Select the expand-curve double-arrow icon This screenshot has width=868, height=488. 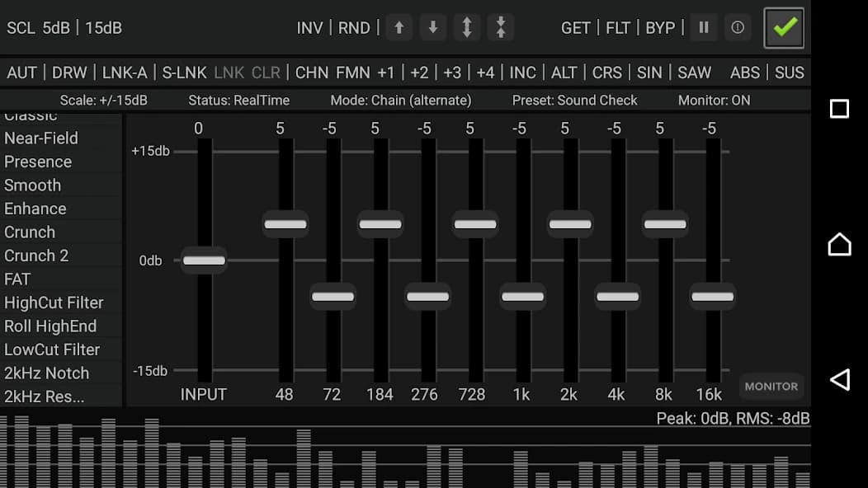(466, 27)
